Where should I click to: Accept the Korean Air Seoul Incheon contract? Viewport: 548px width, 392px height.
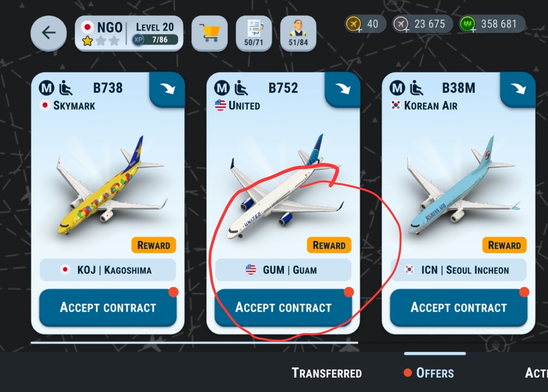(459, 308)
